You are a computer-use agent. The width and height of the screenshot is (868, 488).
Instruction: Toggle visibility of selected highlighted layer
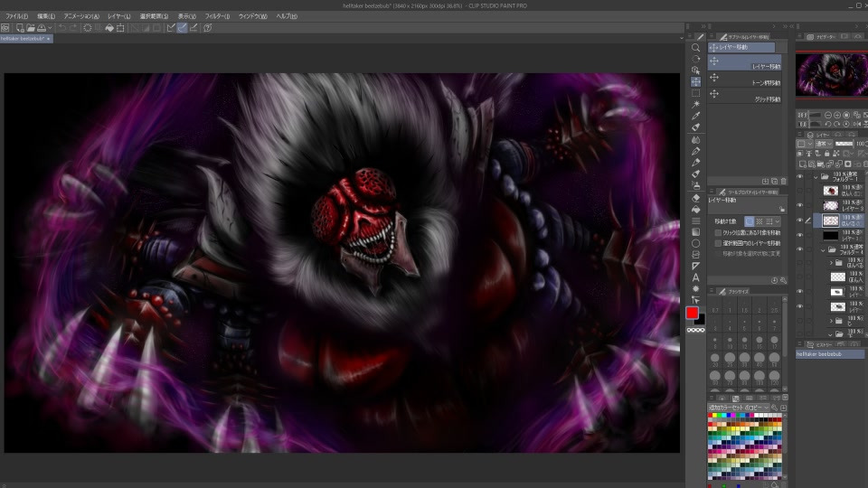800,221
